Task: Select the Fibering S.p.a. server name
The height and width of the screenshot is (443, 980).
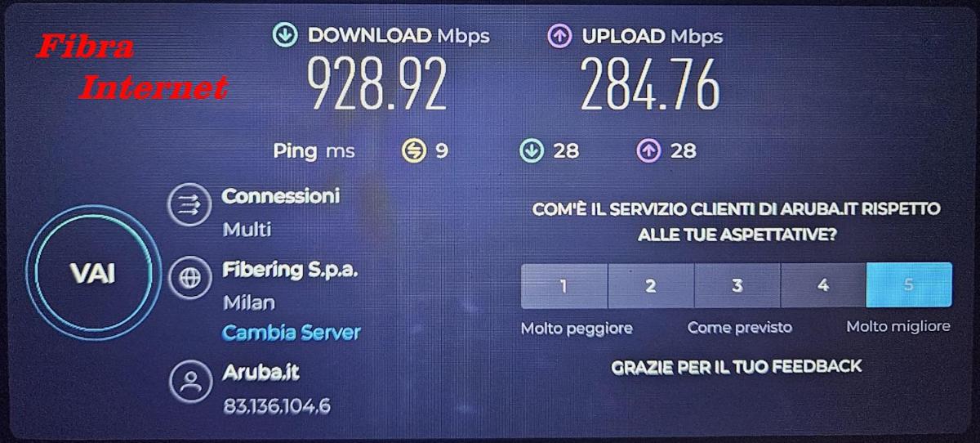Action: [x=290, y=271]
